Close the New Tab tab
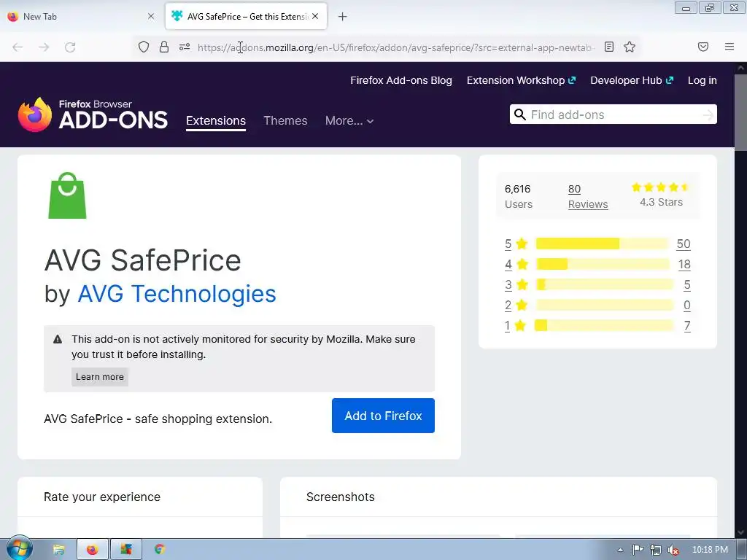The height and width of the screenshot is (560, 747). point(151,16)
